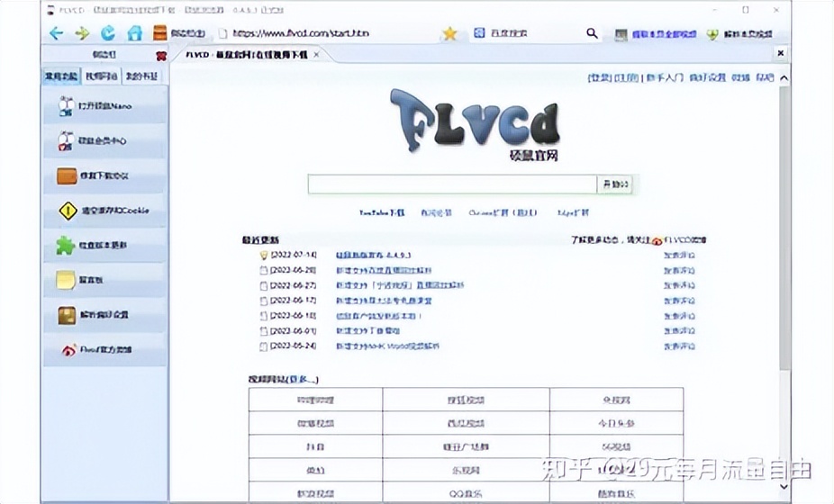Click the FLVCD app icon in title bar
834x504 pixels.
50,10
